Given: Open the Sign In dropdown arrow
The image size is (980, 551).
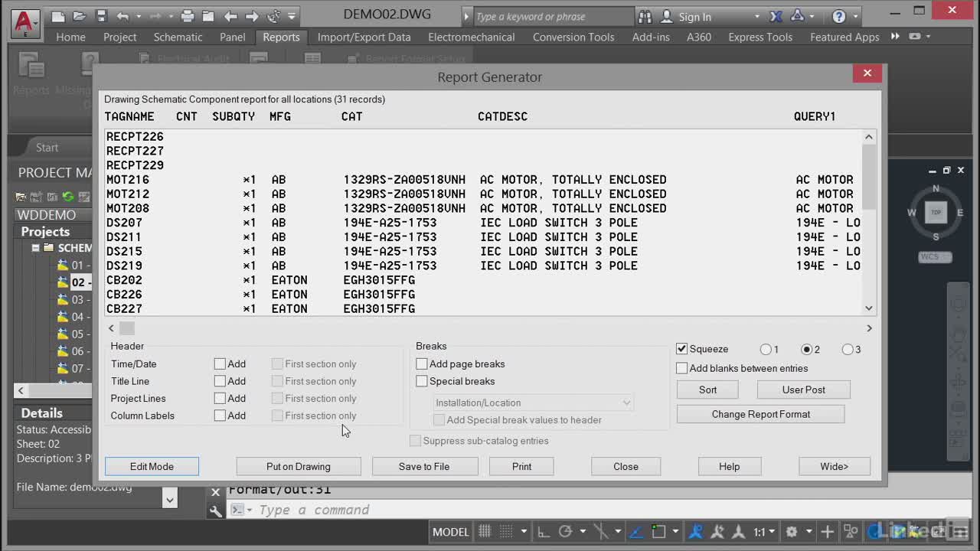Looking at the screenshot, I should point(757,17).
